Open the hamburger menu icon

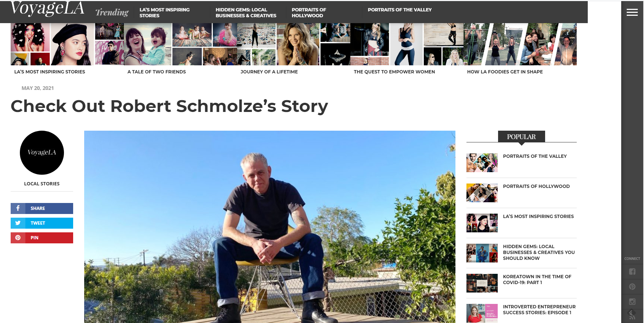[632, 12]
